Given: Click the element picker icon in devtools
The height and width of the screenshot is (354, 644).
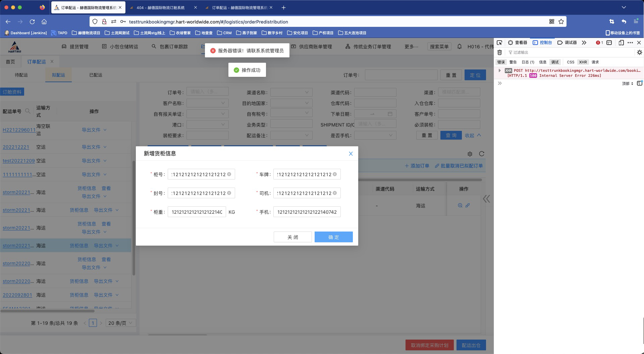Looking at the screenshot, I should [499, 43].
